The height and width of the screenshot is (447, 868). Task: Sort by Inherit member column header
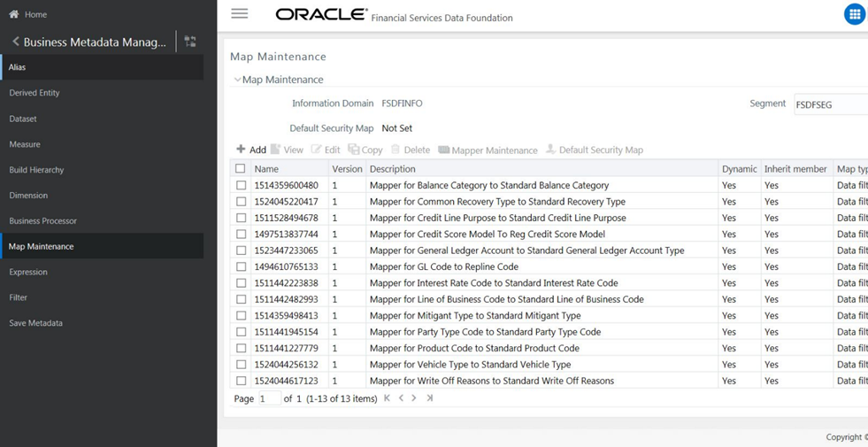[x=795, y=169]
